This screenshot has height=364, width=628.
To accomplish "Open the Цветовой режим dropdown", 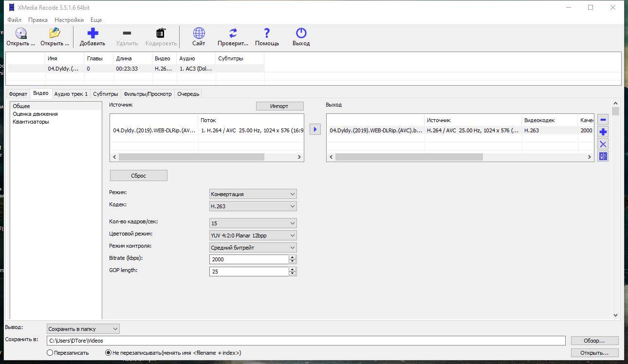I will pyautogui.click(x=253, y=235).
